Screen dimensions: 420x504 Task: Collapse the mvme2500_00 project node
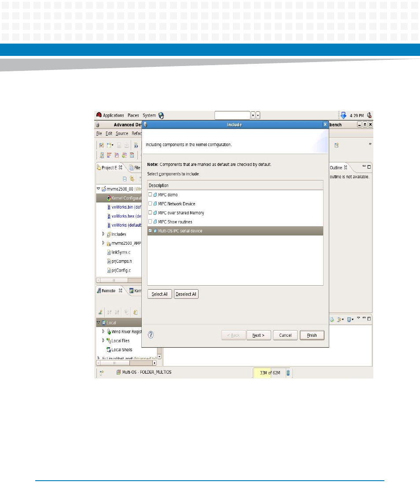(x=99, y=189)
